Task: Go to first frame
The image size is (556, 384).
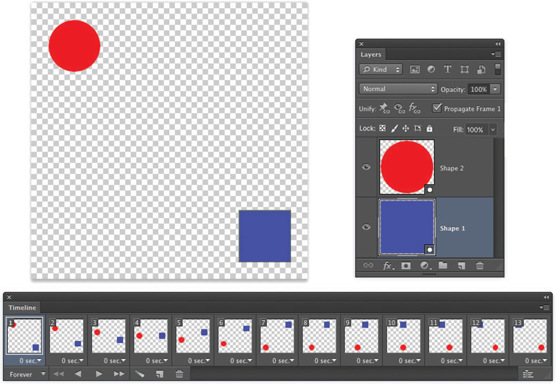Action: [x=59, y=374]
